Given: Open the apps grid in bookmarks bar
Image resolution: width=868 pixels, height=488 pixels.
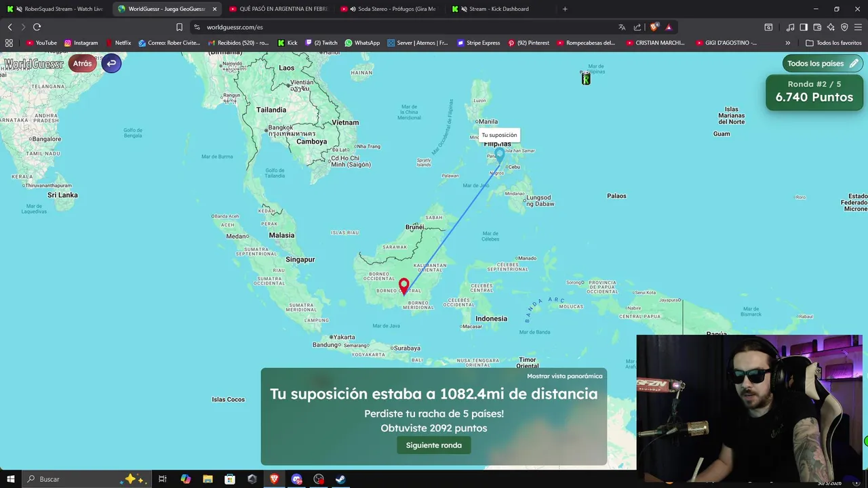Looking at the screenshot, I should [x=9, y=43].
